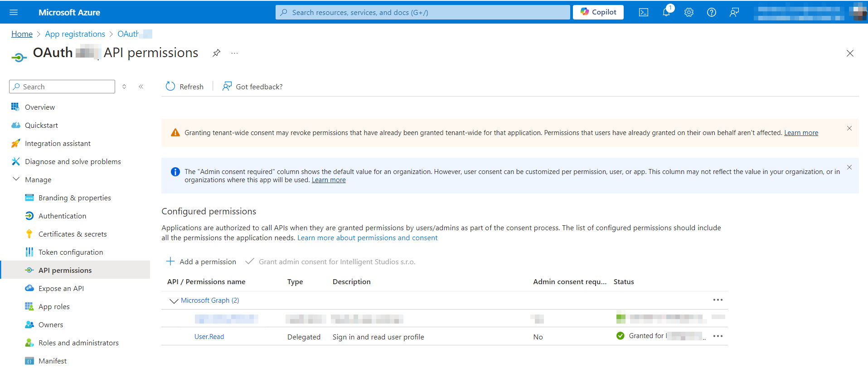
Task: Open Cloud Shell from the top bar
Action: click(643, 12)
